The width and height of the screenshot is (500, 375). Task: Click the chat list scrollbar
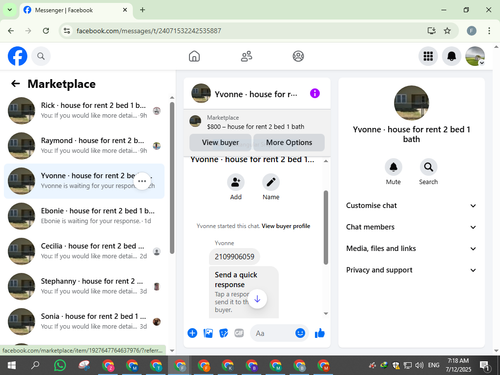(x=172, y=178)
